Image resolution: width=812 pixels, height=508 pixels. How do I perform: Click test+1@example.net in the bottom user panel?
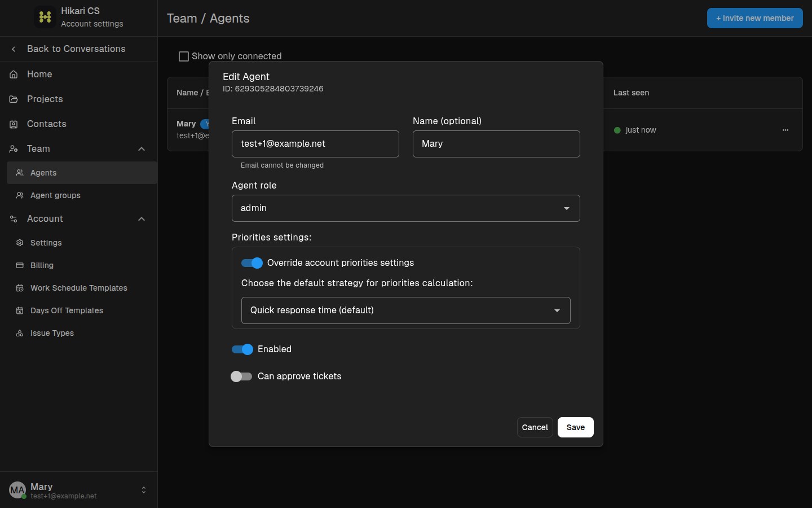point(64,496)
